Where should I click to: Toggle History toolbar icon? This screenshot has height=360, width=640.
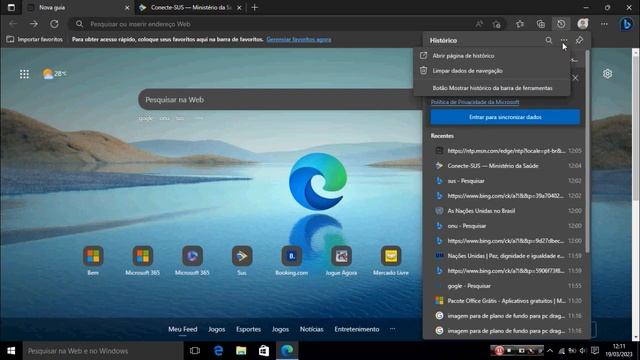click(x=561, y=24)
